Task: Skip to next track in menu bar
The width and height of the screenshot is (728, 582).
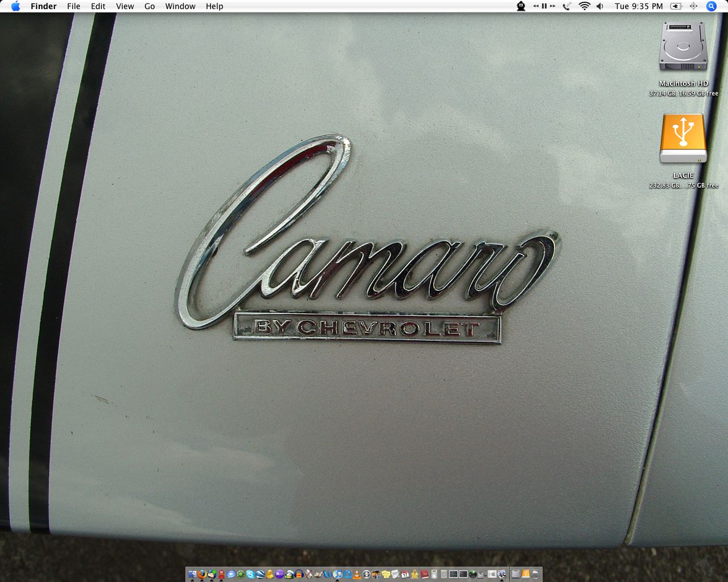Action: 552,6
